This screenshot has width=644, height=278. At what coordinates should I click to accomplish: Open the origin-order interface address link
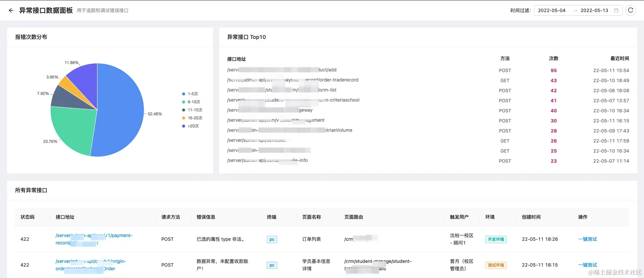91,265
